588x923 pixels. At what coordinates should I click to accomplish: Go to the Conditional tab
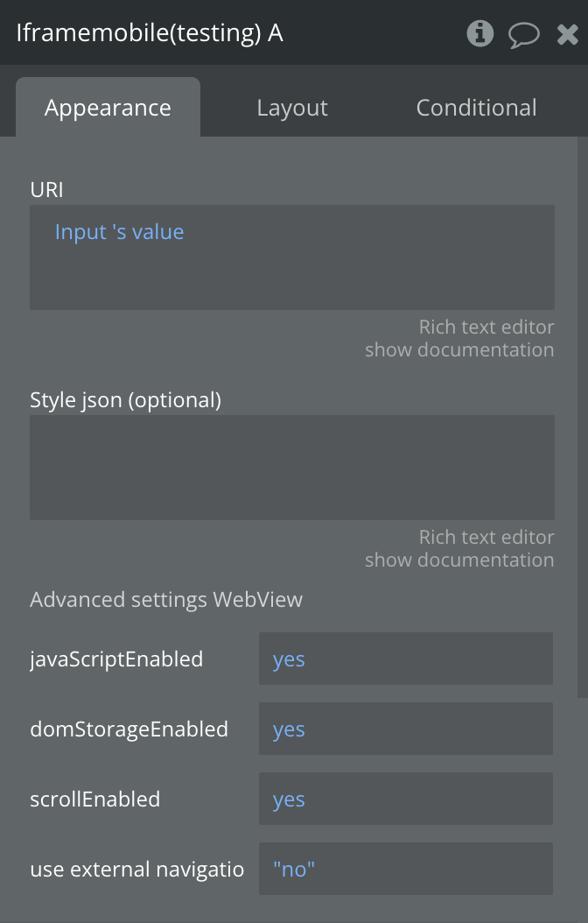[476, 108]
